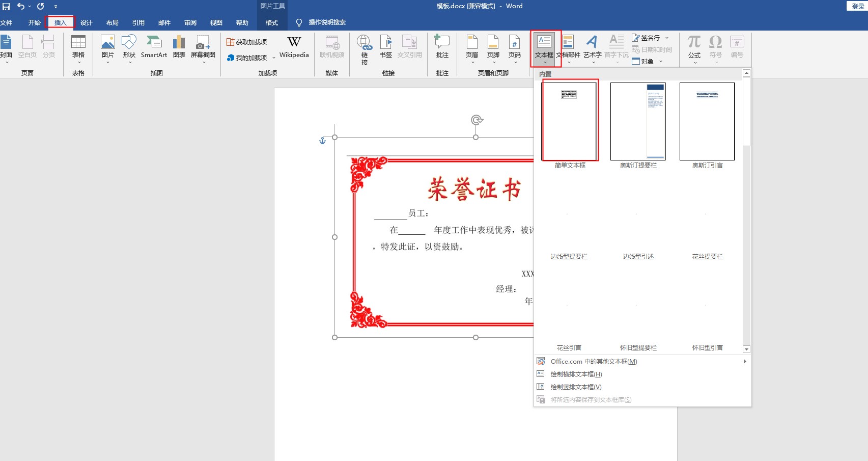
Task: Click Office.com 中的其他文本框
Action: point(594,361)
